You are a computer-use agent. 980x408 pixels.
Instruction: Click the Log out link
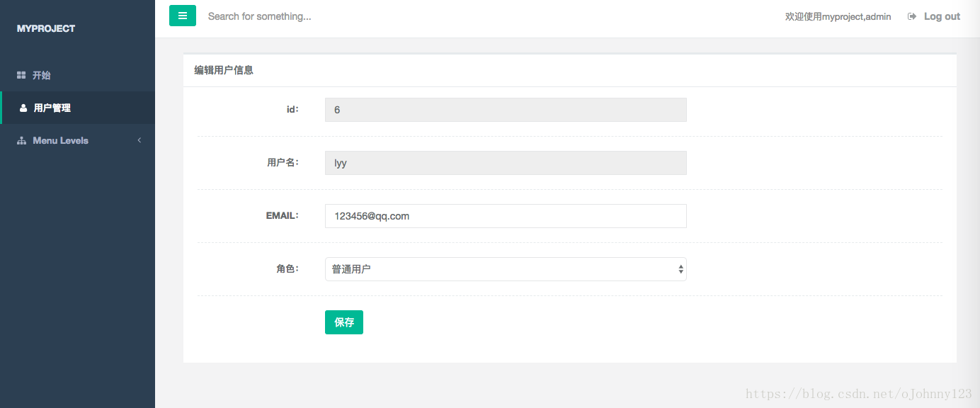pos(934,16)
